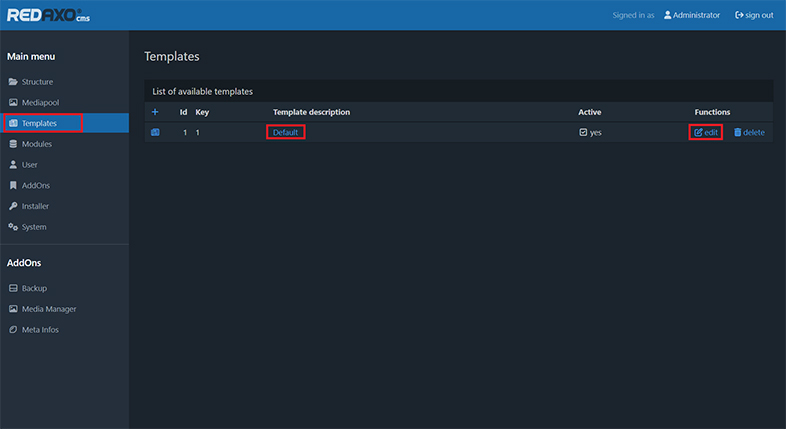Image resolution: width=786 pixels, height=429 pixels.
Task: Open the Media Manager addon
Action: [49, 309]
